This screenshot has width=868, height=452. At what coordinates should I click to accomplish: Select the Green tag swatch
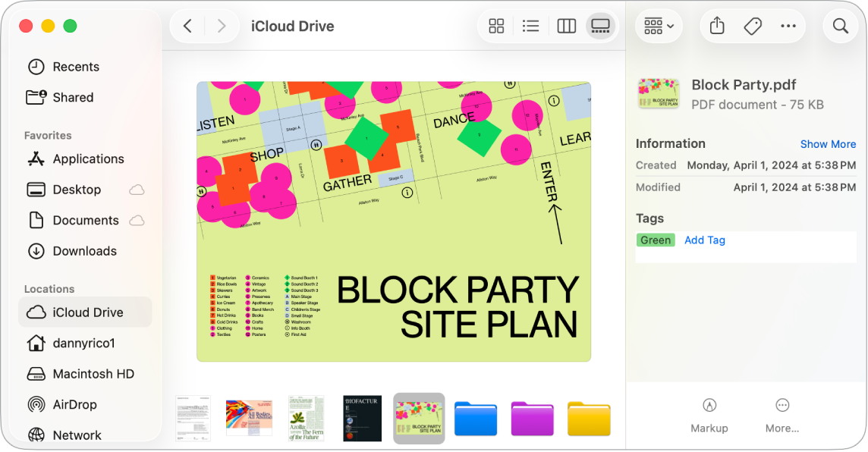(x=655, y=240)
